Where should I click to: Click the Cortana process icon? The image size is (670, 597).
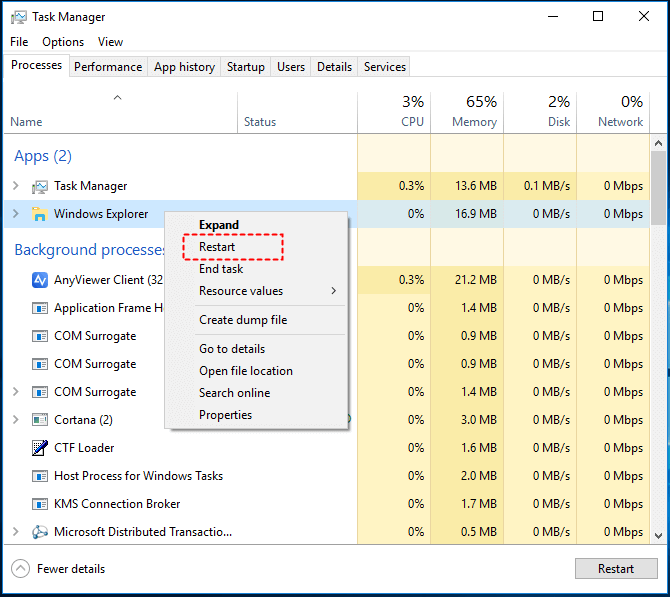(x=40, y=420)
